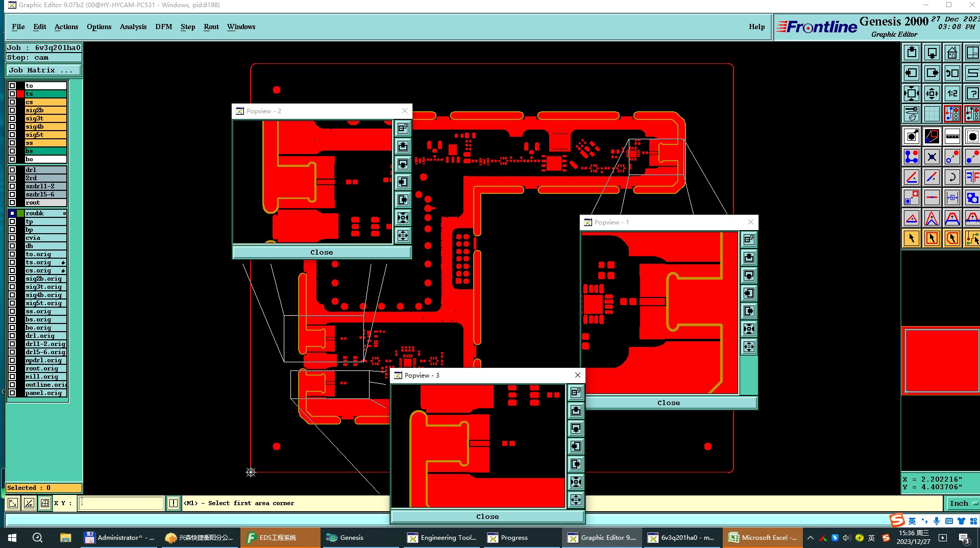Click Close button in Popview - 2
980x548 pixels.
click(322, 252)
